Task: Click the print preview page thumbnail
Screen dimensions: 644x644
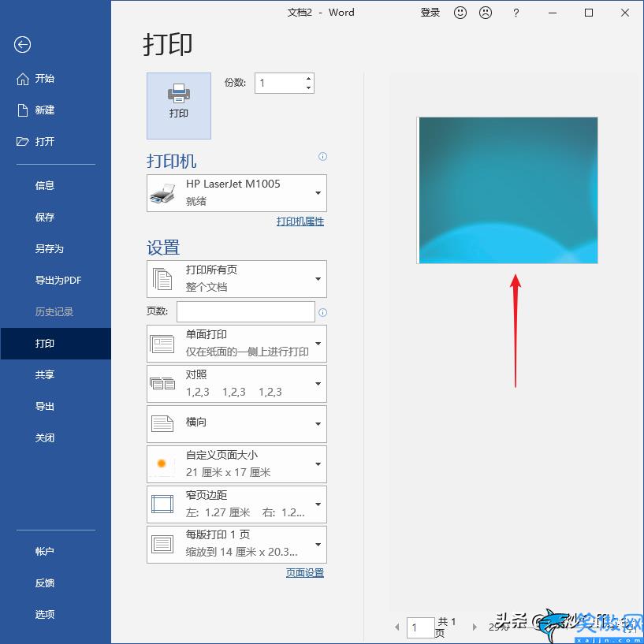Action: point(507,190)
